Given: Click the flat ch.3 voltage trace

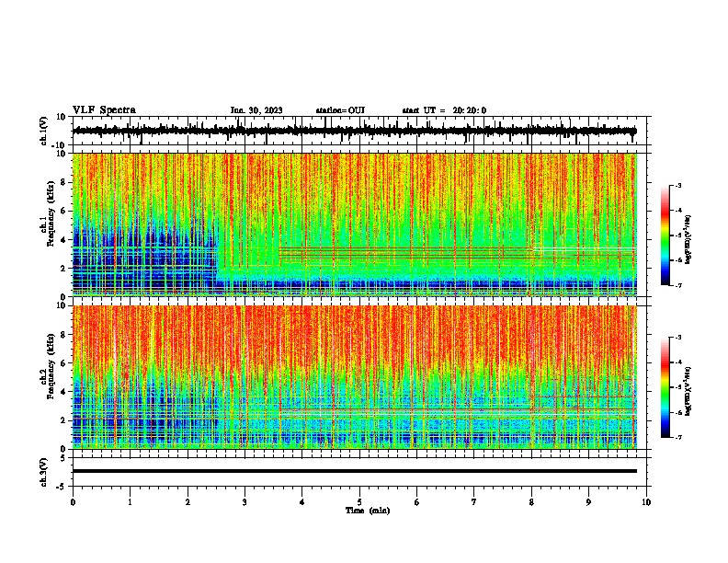Looking at the screenshot, I should (354, 471).
